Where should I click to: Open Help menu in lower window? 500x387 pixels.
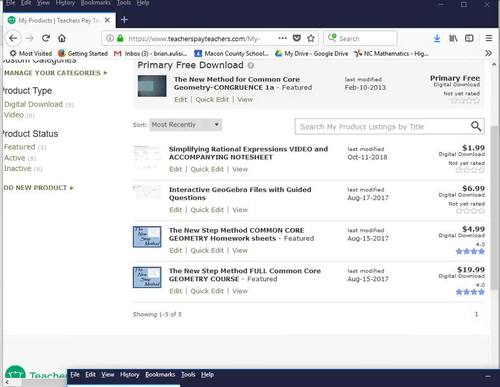207,375
